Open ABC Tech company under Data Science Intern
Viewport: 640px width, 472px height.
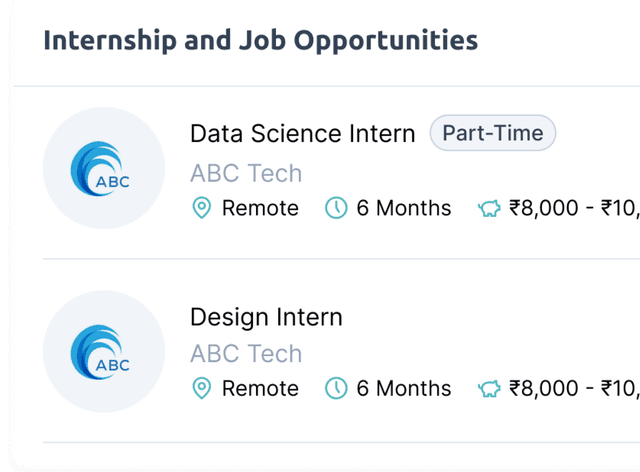tap(246, 173)
